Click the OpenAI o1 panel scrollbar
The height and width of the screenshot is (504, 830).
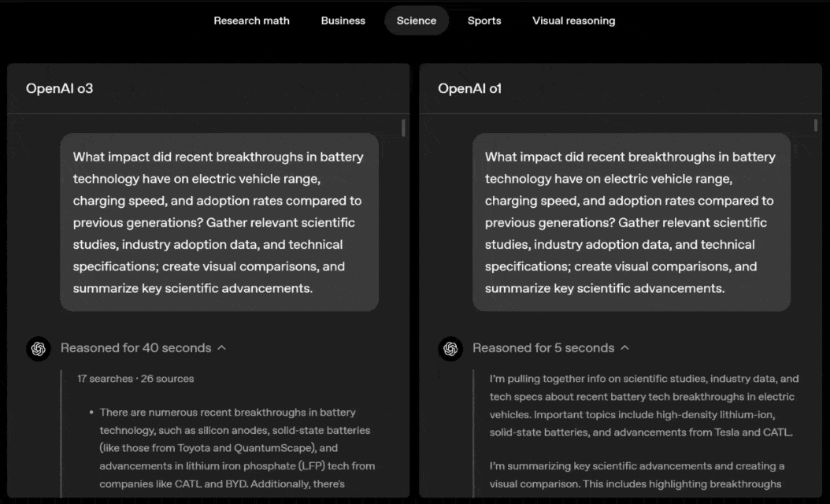[x=816, y=126]
